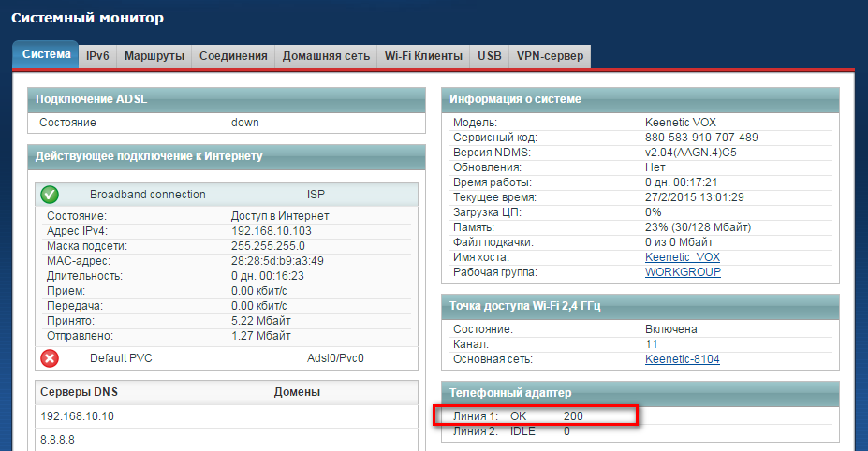Image resolution: width=868 pixels, height=451 pixels.
Task: Open the Домашняя сеть tab
Action: [x=326, y=56]
